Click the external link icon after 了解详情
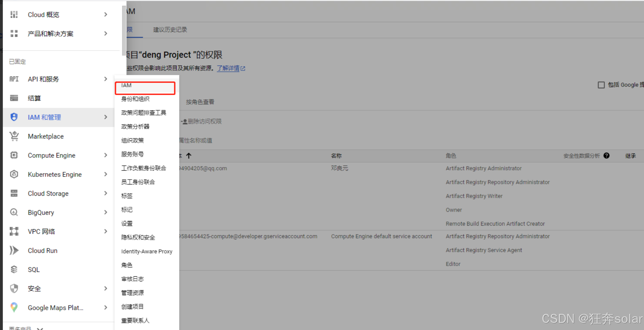 [x=243, y=68]
